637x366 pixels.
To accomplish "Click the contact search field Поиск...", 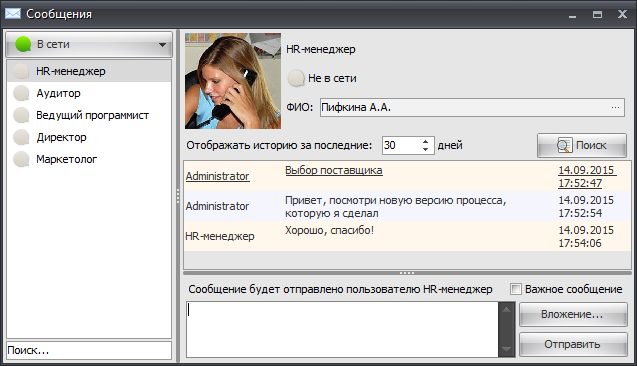I will point(89,350).
